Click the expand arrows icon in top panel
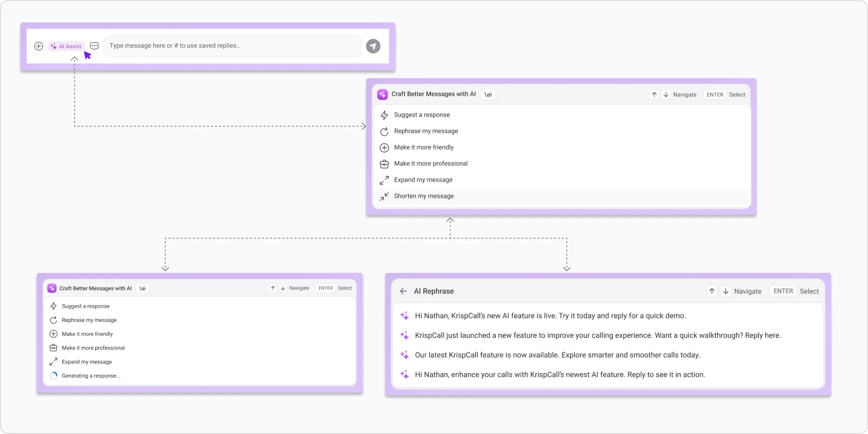 (x=384, y=180)
